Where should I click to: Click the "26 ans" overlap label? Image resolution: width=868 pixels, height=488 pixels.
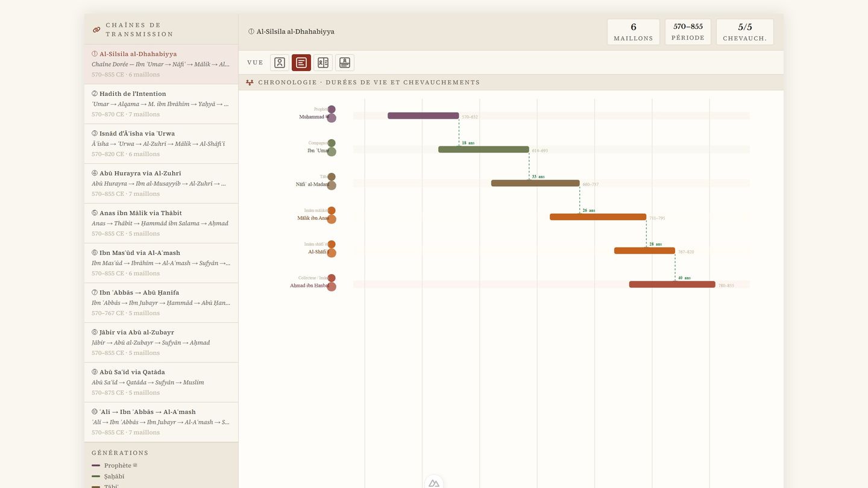589,211
